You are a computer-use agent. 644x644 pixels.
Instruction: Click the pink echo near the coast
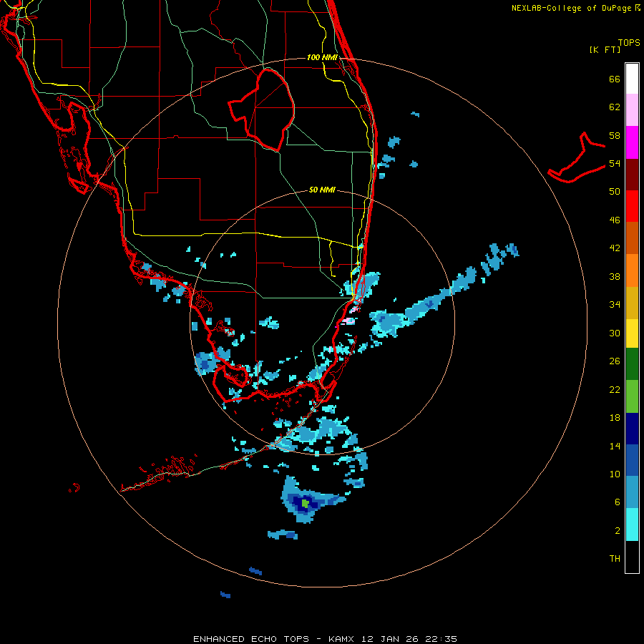point(348,321)
